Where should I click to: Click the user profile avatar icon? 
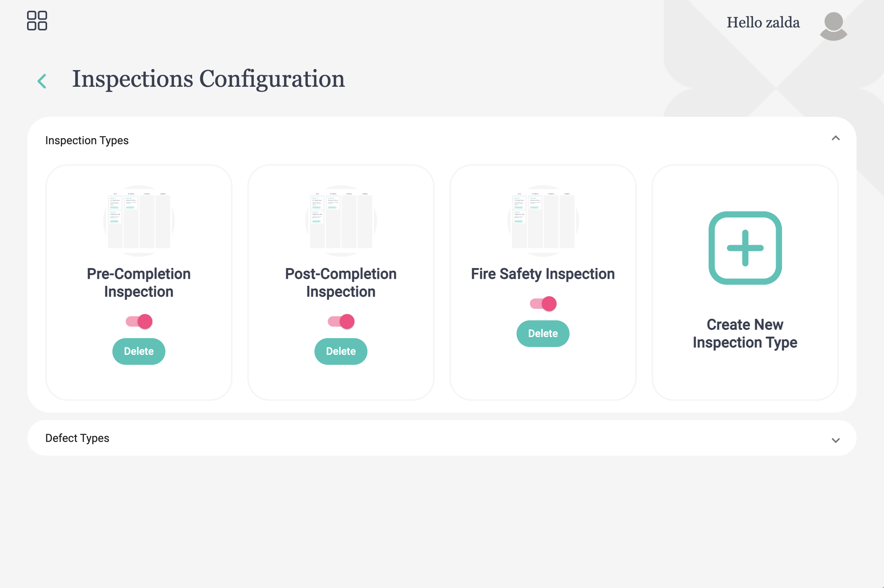point(833,26)
